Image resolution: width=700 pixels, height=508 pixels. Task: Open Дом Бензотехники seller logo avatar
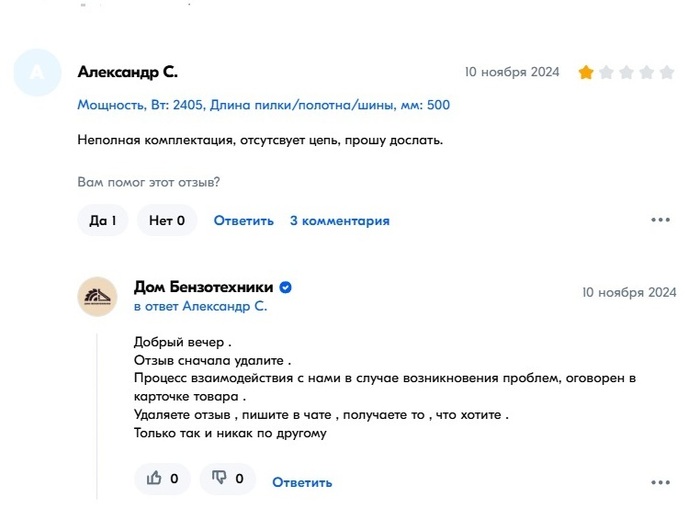pyautogui.click(x=97, y=296)
